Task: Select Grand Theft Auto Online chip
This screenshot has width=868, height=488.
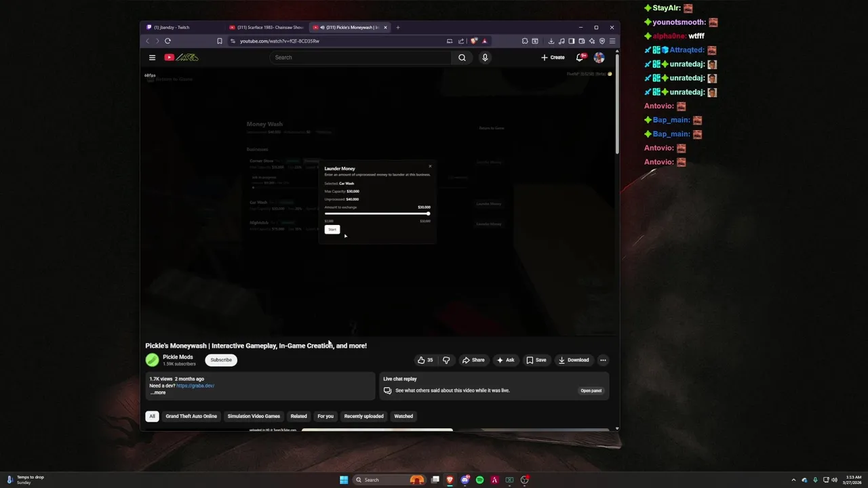Action: pyautogui.click(x=191, y=416)
